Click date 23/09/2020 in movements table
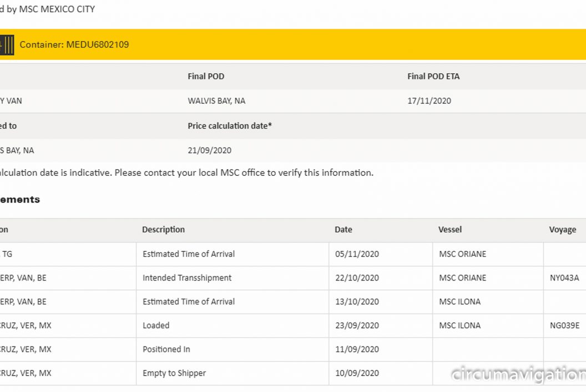The width and height of the screenshot is (586, 392). pos(357,325)
